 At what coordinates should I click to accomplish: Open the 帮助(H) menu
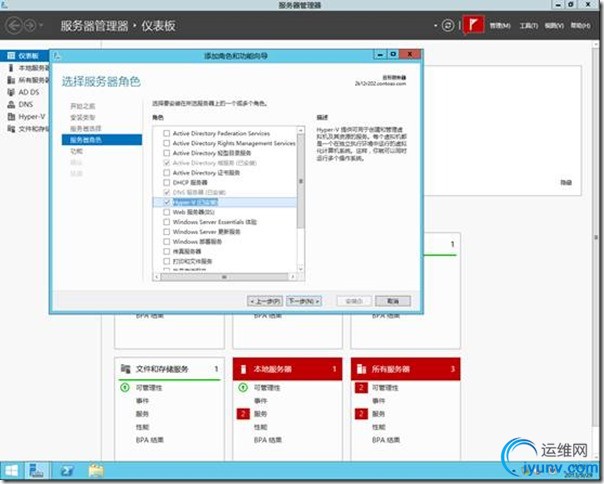580,25
